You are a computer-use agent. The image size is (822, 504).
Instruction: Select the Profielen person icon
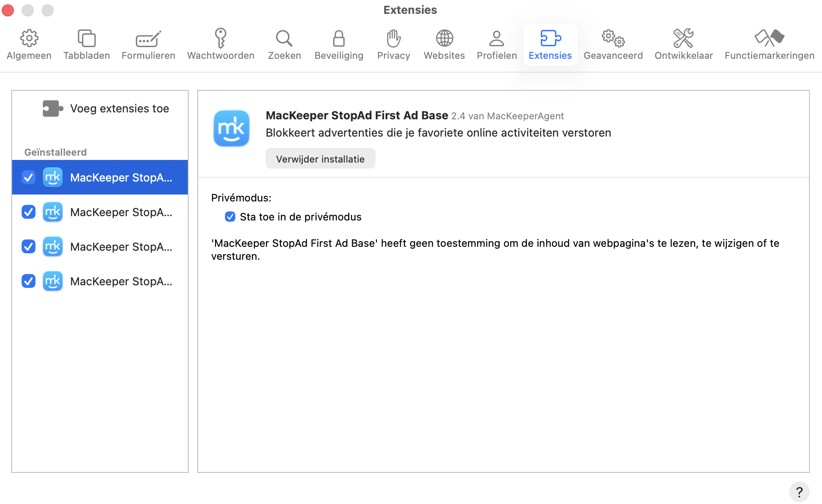click(496, 38)
